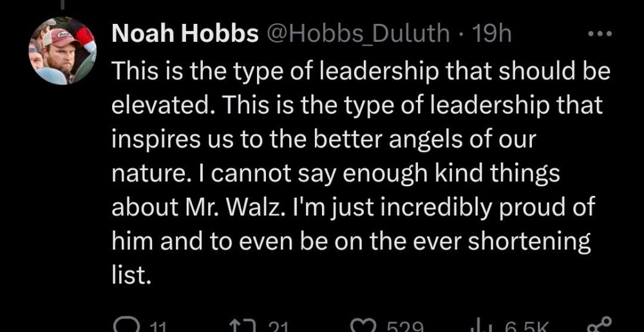644x332 pixels.
Task: Open Noah Hobbs' profile picture
Action: pos(62,52)
